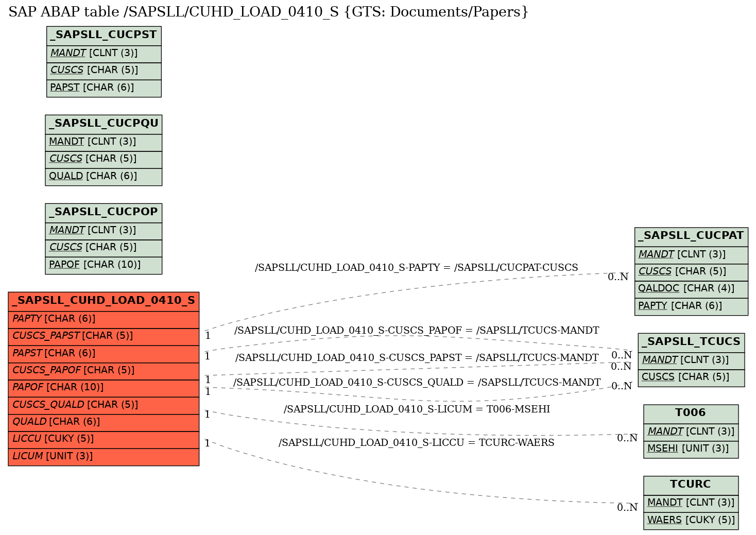Click CUSCS [CHAR (5)] in _SAPSLL_CUCPAT

coord(691,272)
